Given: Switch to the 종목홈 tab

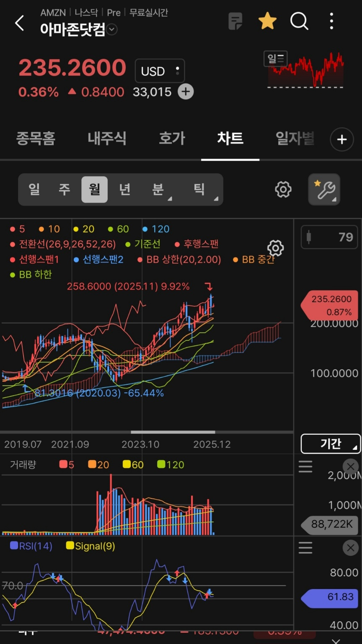Looking at the screenshot, I should coord(36,138).
